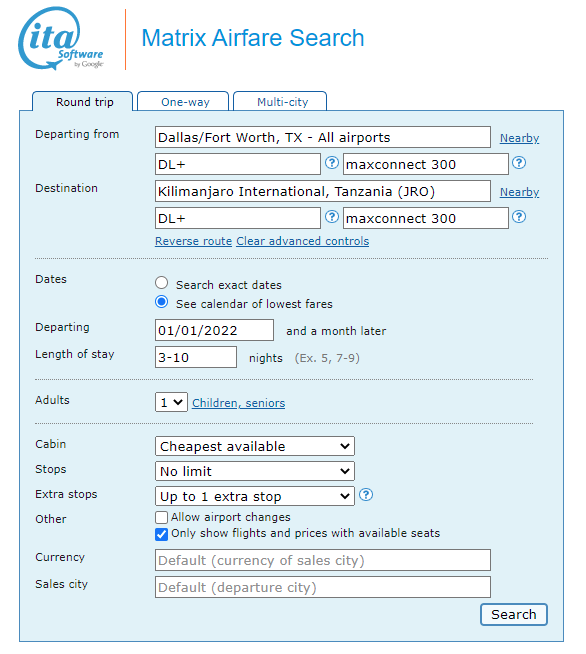Image resolution: width=586 pixels, height=654 pixels.
Task: Select the Search exact dates radio button
Action: point(161,283)
